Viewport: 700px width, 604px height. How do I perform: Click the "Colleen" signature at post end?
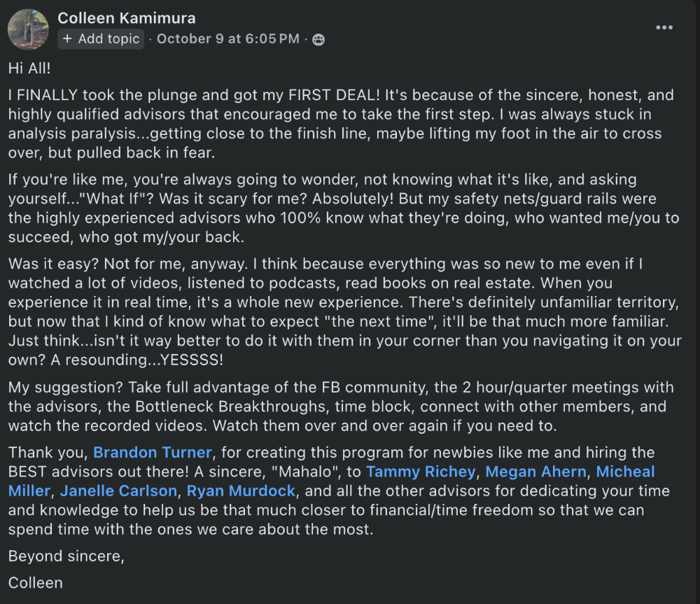coord(35,582)
